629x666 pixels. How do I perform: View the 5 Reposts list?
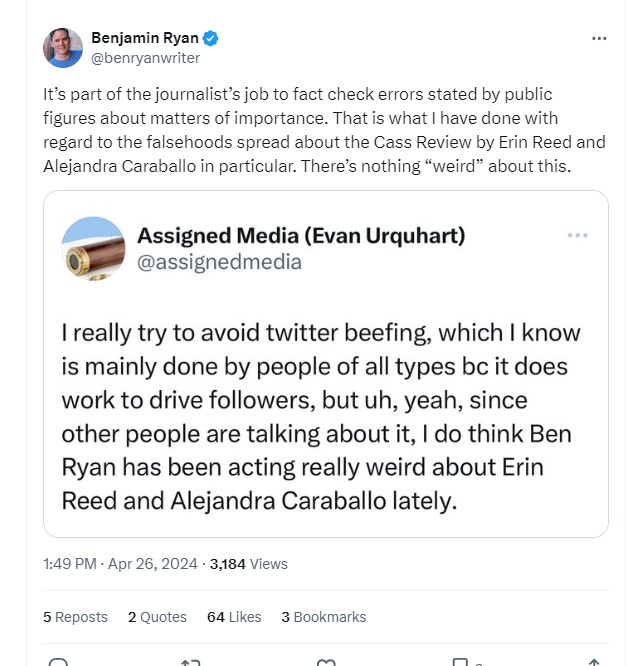tap(75, 617)
